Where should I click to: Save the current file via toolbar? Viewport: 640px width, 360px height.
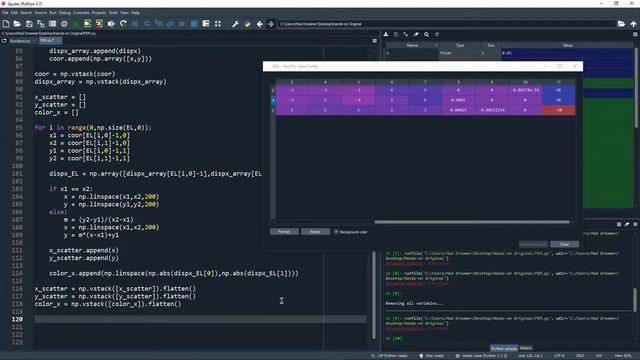[29, 24]
